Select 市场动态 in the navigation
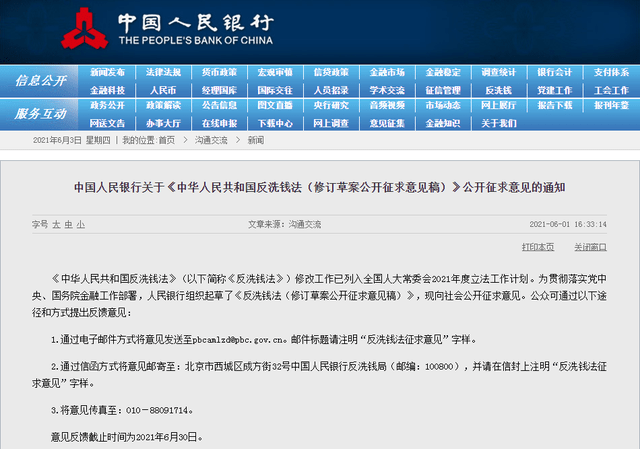This screenshot has width=640, height=449. (443, 105)
